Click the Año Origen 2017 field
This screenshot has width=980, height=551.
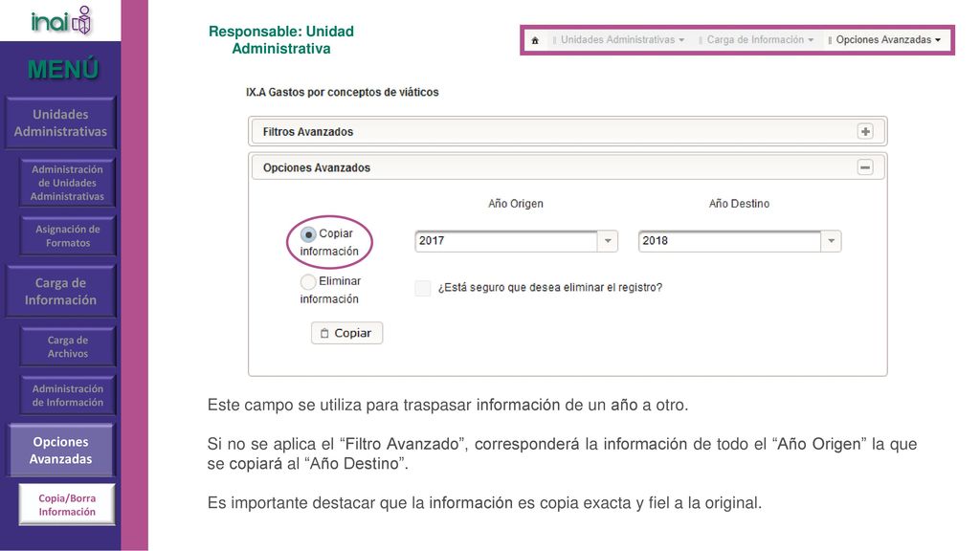point(506,241)
